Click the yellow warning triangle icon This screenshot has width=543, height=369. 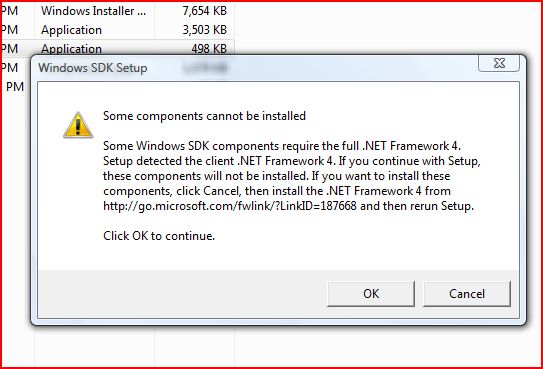click(x=78, y=125)
